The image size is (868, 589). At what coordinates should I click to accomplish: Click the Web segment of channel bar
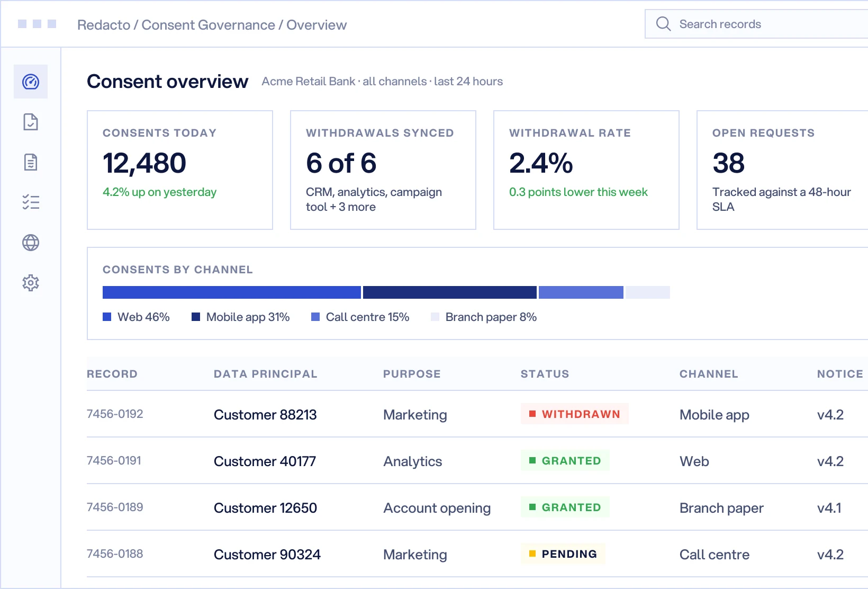(232, 292)
